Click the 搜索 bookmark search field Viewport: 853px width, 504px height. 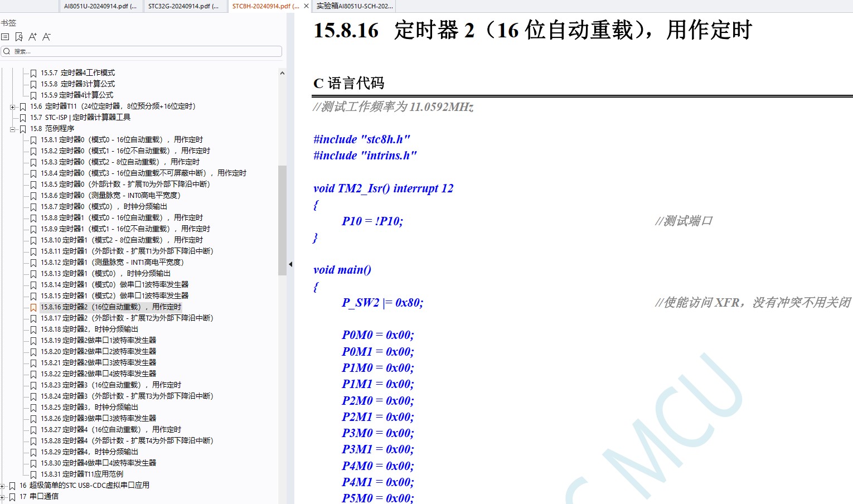142,51
